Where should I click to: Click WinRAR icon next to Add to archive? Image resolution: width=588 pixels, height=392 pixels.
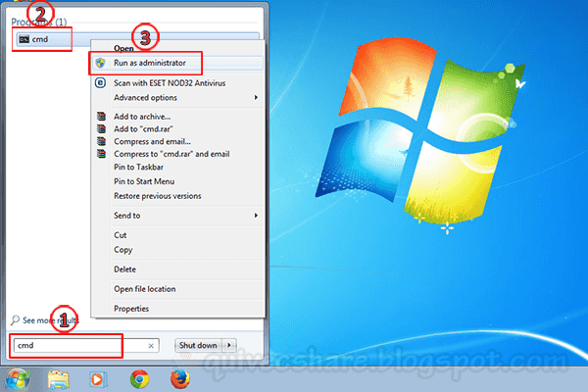click(x=101, y=116)
